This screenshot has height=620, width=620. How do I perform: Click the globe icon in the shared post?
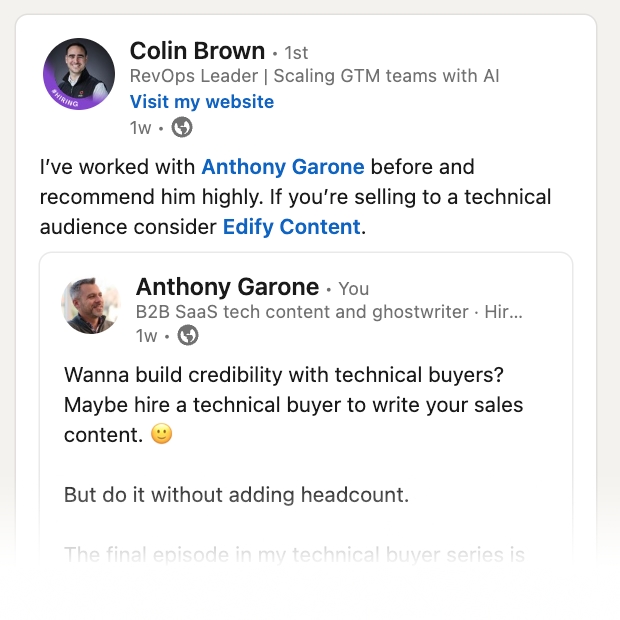click(x=187, y=336)
